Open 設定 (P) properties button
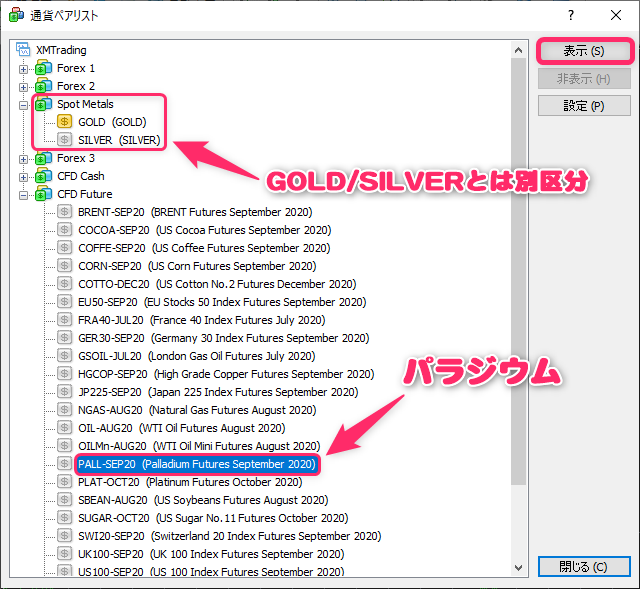 tap(584, 106)
